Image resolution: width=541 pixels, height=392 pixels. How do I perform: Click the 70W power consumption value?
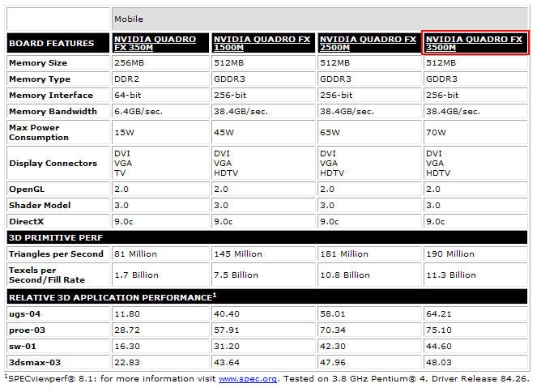point(436,133)
